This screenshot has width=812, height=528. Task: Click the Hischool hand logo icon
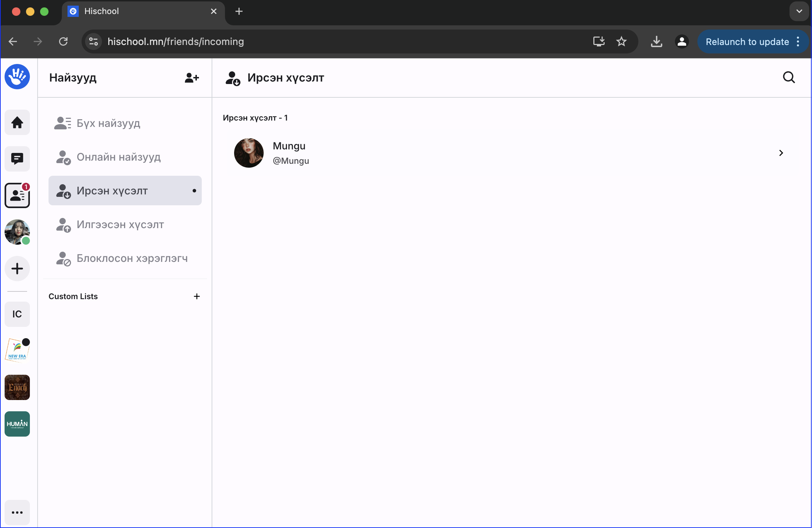(x=17, y=77)
